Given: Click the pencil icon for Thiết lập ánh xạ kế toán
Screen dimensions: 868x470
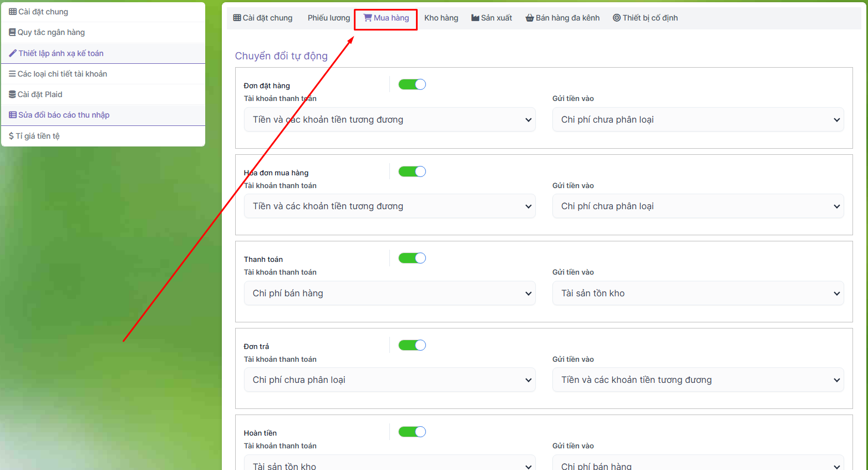Looking at the screenshot, I should point(13,53).
